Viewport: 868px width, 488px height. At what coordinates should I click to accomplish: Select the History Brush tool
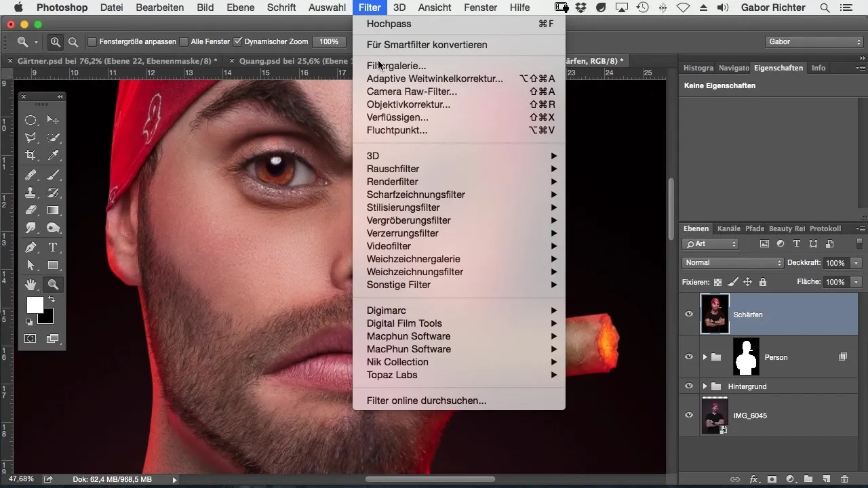pyautogui.click(x=53, y=192)
